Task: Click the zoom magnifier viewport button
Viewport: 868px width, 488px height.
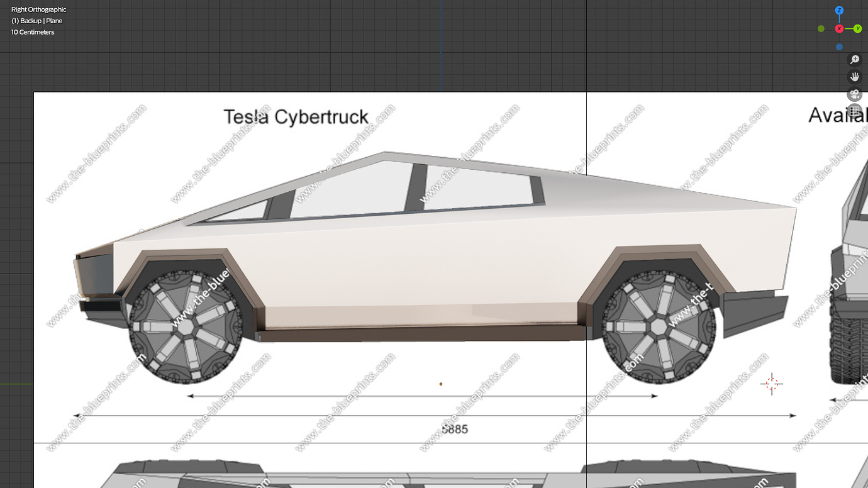Action: point(855,59)
